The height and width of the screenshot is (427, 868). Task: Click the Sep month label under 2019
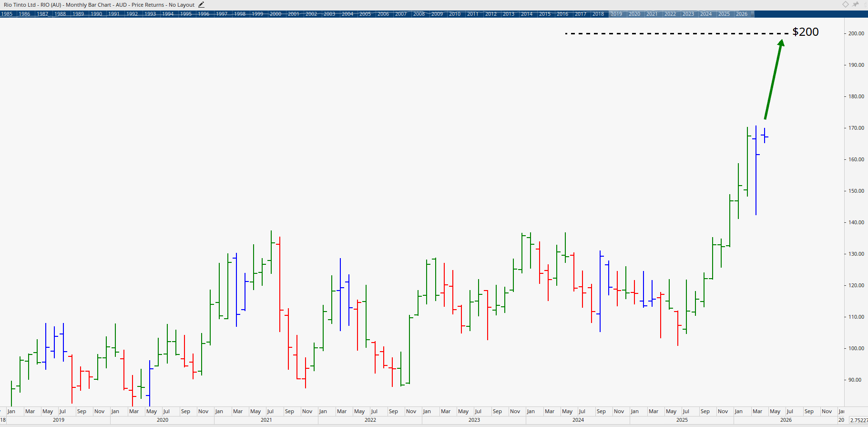[x=82, y=411]
